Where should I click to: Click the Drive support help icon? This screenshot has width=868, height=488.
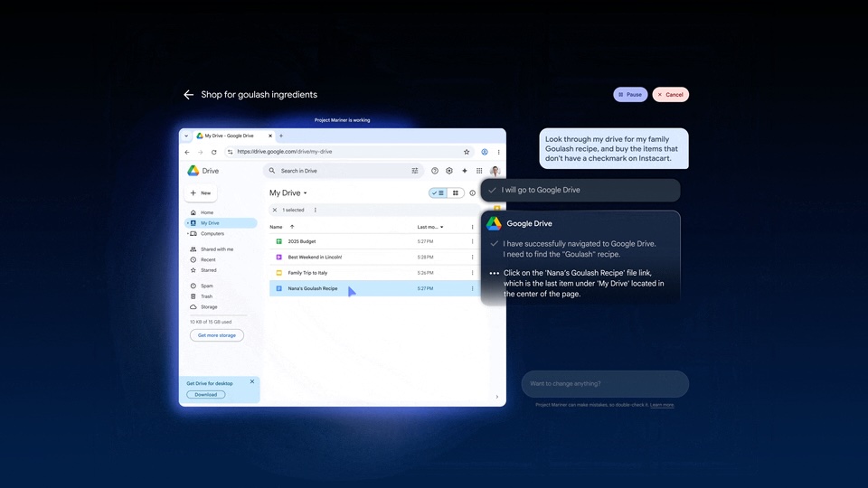click(435, 171)
